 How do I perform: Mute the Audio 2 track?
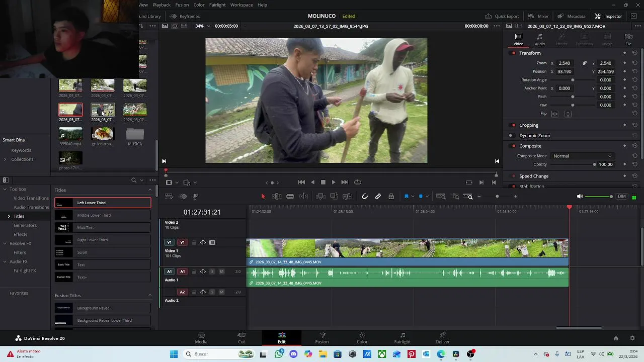click(221, 292)
